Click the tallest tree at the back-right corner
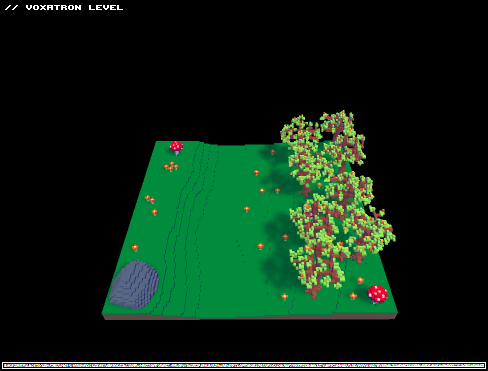The image size is (488, 371). click(342, 138)
